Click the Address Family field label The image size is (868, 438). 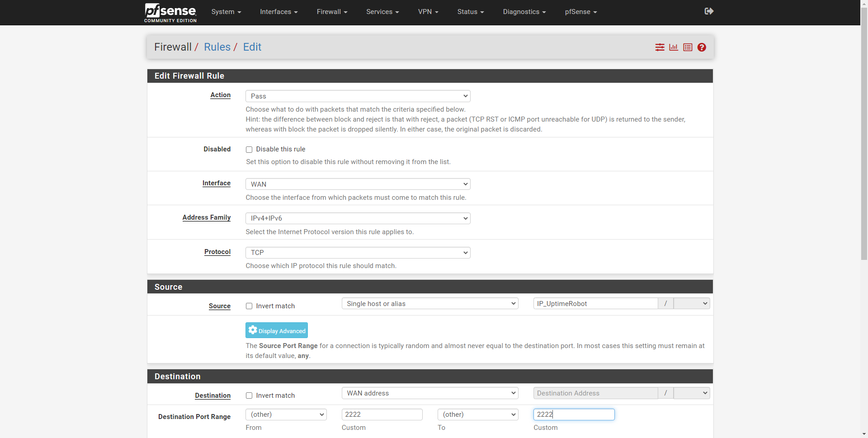click(x=207, y=217)
